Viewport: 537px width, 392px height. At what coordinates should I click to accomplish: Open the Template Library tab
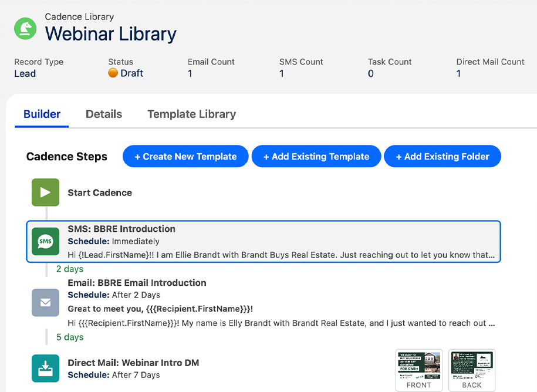191,114
